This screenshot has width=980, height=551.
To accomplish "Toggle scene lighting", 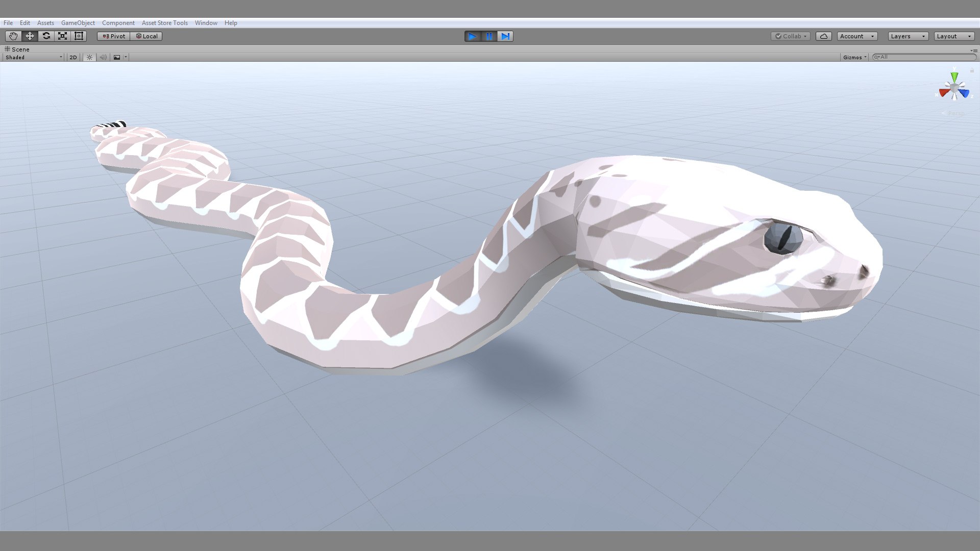I will [x=89, y=57].
